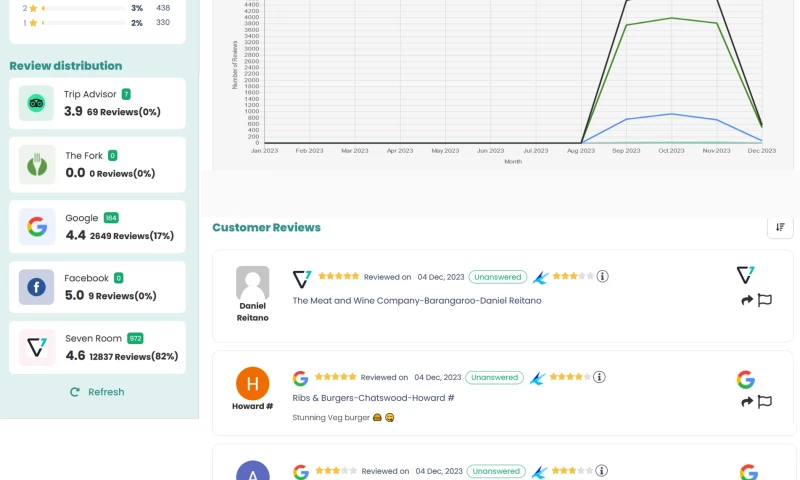Open the sort reviews icon button
Screen dimensions: 800x480
tap(780, 228)
